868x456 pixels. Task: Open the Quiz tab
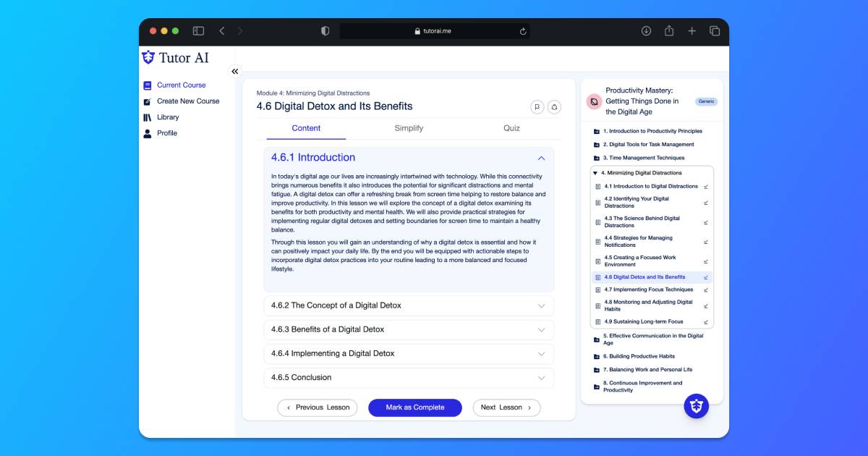click(x=511, y=128)
